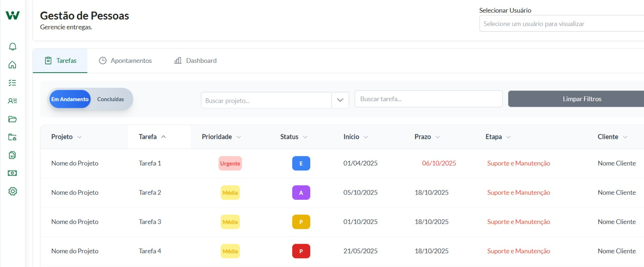Image resolution: width=644 pixels, height=267 pixels.
Task: Toggle to Concluídas tasks view
Action: click(110, 99)
